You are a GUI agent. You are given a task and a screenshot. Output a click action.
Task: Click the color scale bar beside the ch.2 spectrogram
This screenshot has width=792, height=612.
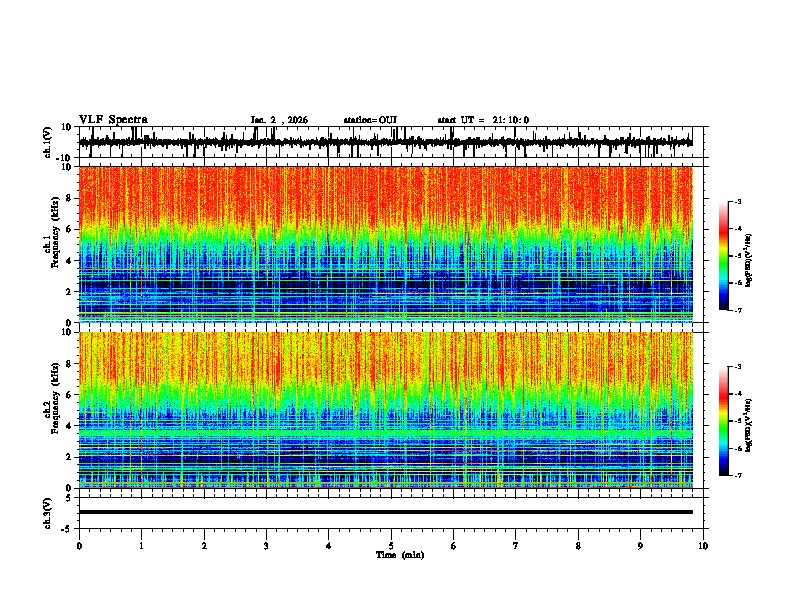pos(724,421)
